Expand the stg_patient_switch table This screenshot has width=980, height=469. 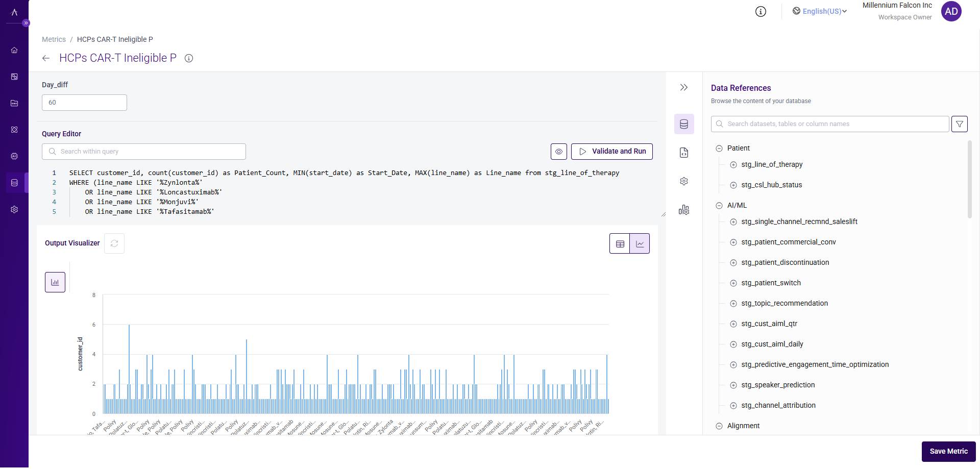pyautogui.click(x=734, y=283)
